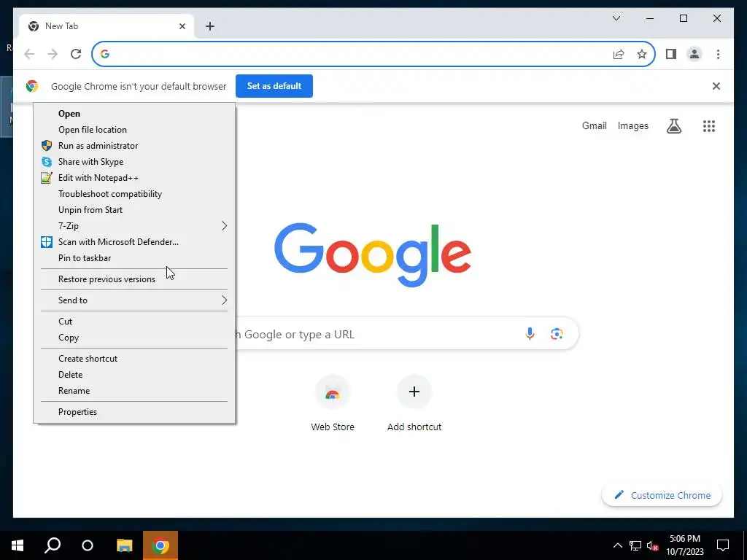Click the Set as default button
The width and height of the screenshot is (747, 560).
pos(274,86)
